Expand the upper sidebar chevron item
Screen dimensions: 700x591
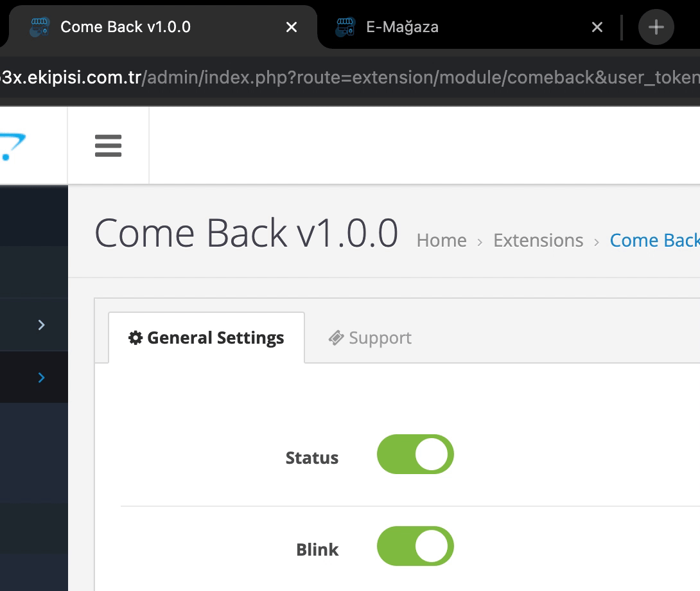(42, 325)
